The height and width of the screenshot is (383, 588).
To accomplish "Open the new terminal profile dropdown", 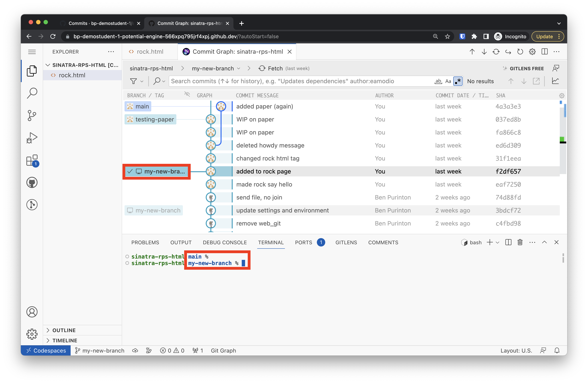I will click(497, 242).
